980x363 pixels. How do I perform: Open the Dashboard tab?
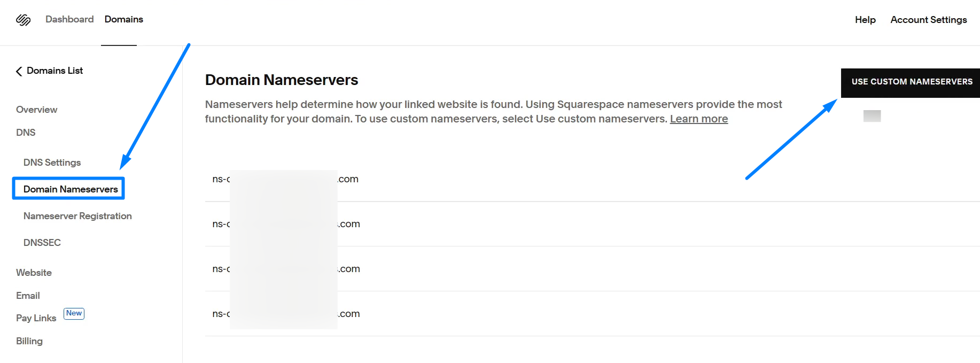click(x=69, y=19)
